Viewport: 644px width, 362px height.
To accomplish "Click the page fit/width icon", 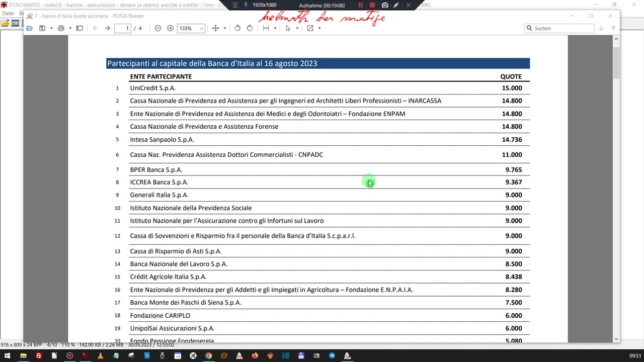I will coord(266,28).
